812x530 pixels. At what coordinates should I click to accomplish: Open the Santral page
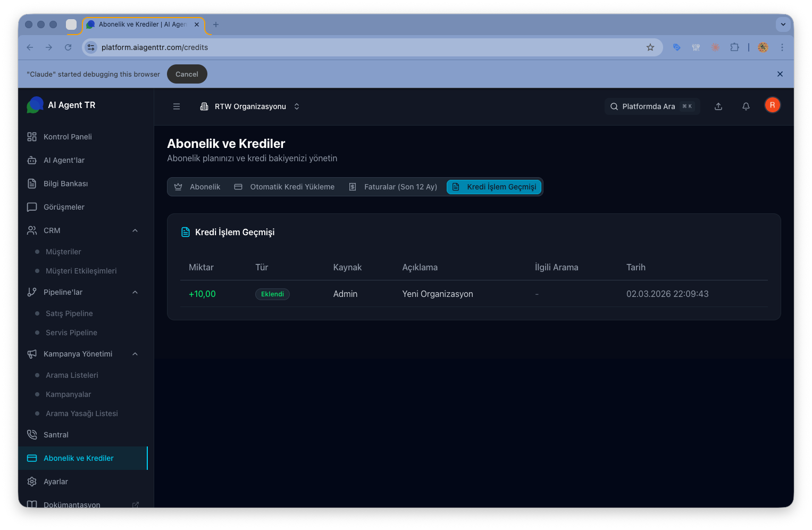pos(83,435)
